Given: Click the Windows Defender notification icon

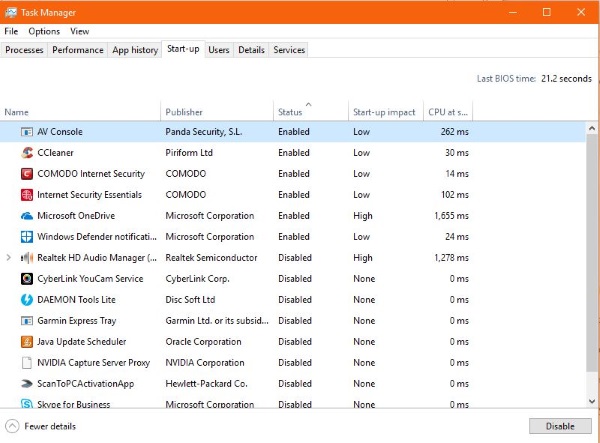Looking at the screenshot, I should 26,237.
